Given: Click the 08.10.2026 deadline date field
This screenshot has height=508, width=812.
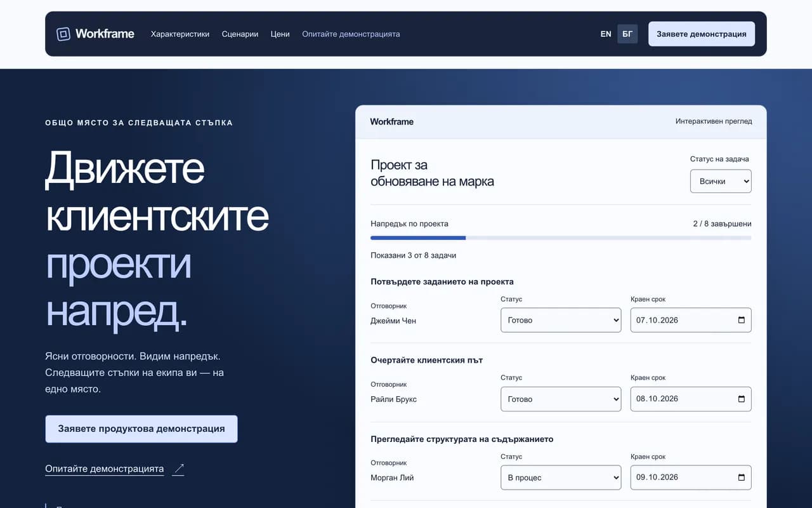Looking at the screenshot, I should pos(691,399).
